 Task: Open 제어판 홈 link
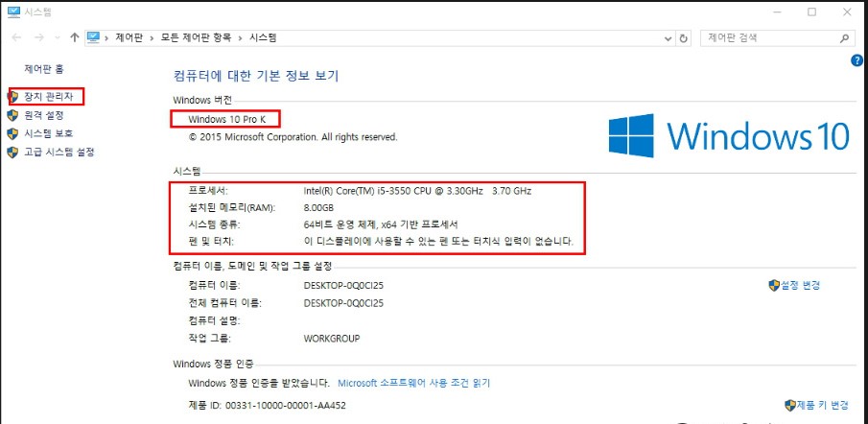coord(44,69)
